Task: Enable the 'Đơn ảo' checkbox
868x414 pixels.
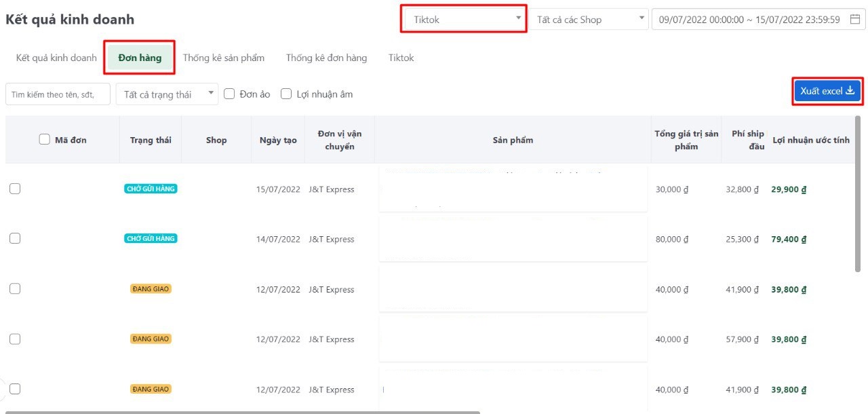Action: pyautogui.click(x=229, y=94)
